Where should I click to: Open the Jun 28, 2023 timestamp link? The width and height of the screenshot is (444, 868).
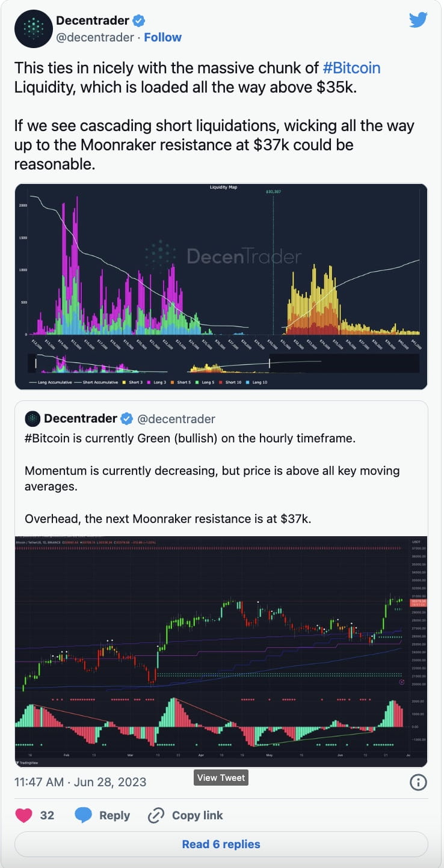79,782
